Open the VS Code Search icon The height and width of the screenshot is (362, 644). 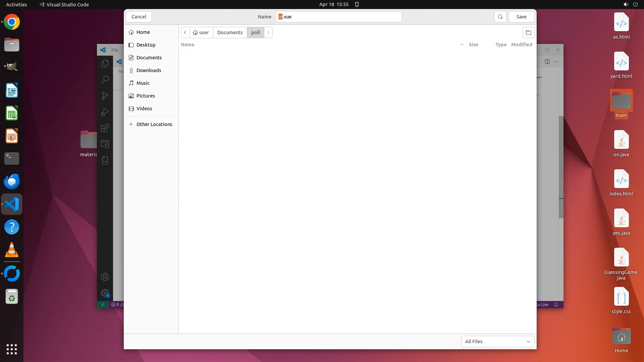tap(105, 79)
